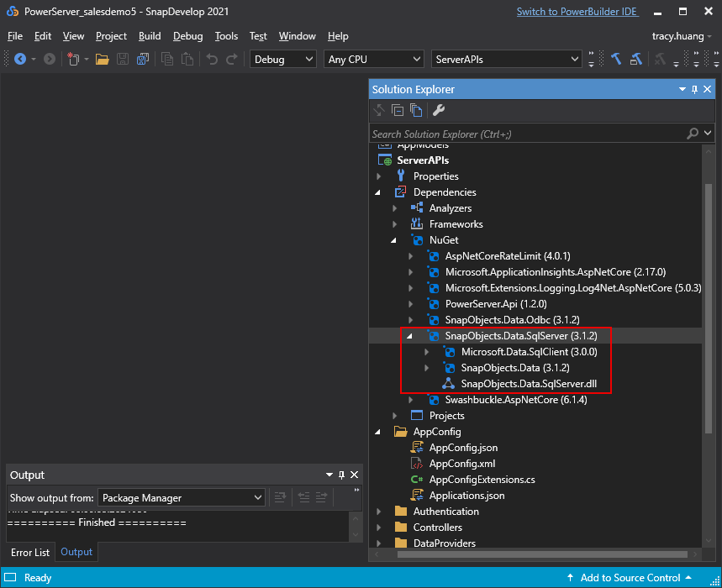Viewport: 722px width, 588px height.
Task: Click the Save All toolbar icon
Action: point(143,59)
